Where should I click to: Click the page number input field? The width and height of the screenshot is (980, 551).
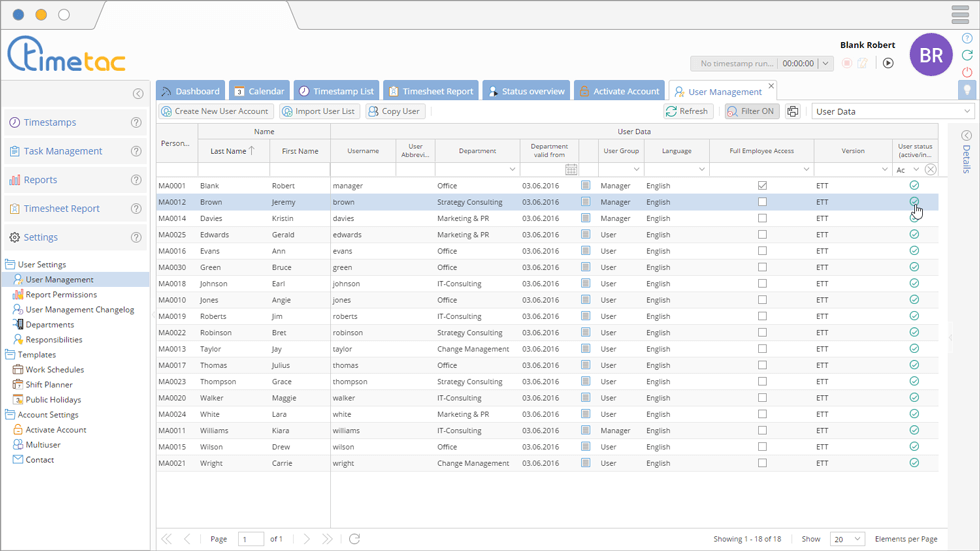pos(250,539)
